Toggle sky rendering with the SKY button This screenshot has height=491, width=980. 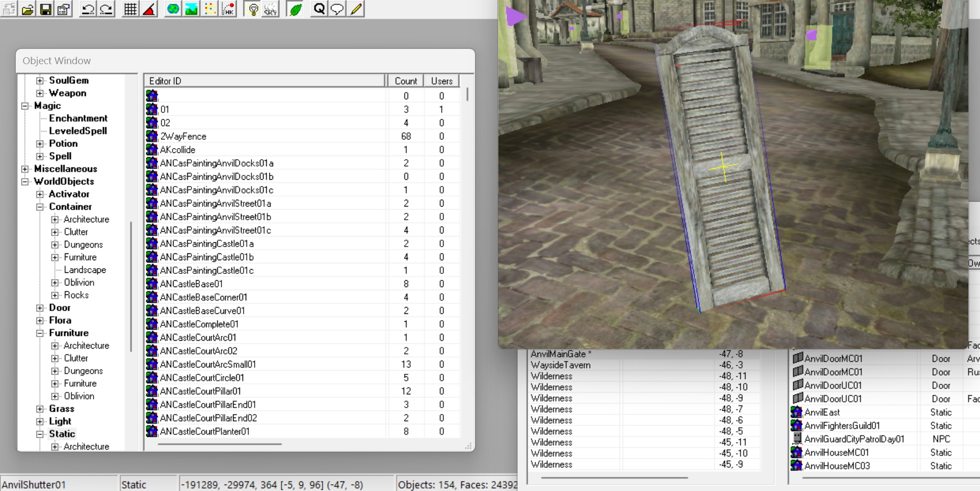[270, 9]
